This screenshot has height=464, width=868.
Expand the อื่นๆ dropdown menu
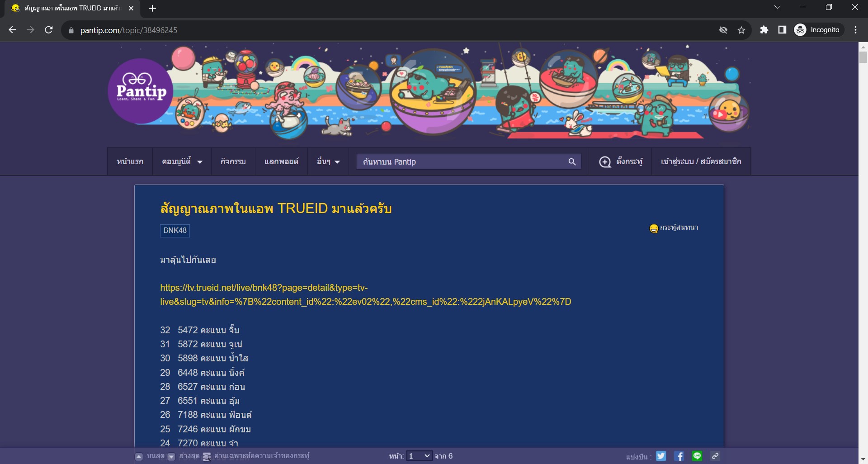pos(328,161)
